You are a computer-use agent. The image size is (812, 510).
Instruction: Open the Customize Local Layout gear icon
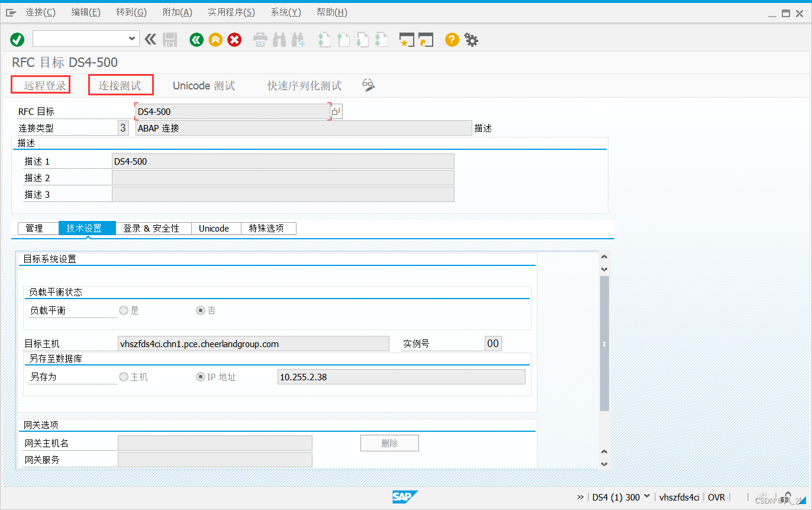point(471,40)
